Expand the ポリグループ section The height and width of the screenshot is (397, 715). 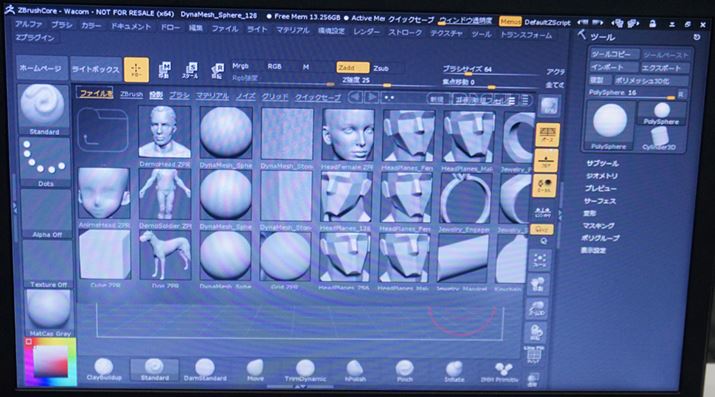point(601,238)
